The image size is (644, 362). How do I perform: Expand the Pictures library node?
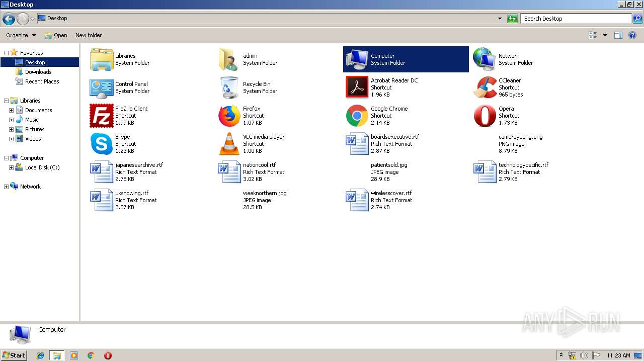pyautogui.click(x=11, y=129)
